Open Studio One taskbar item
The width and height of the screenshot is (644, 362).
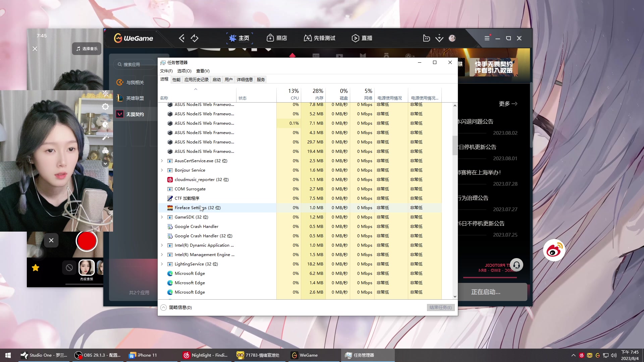pos(44,355)
